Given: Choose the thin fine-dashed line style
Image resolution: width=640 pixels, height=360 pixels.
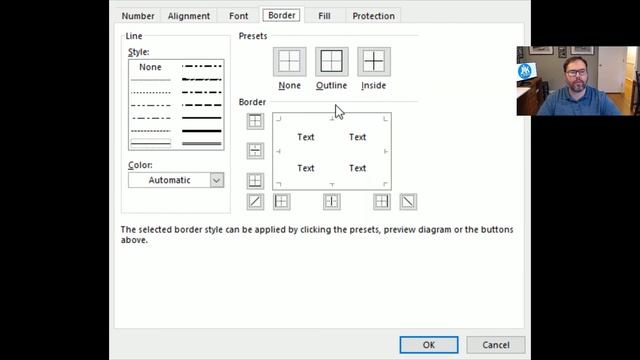Looking at the screenshot, I should 151,131.
